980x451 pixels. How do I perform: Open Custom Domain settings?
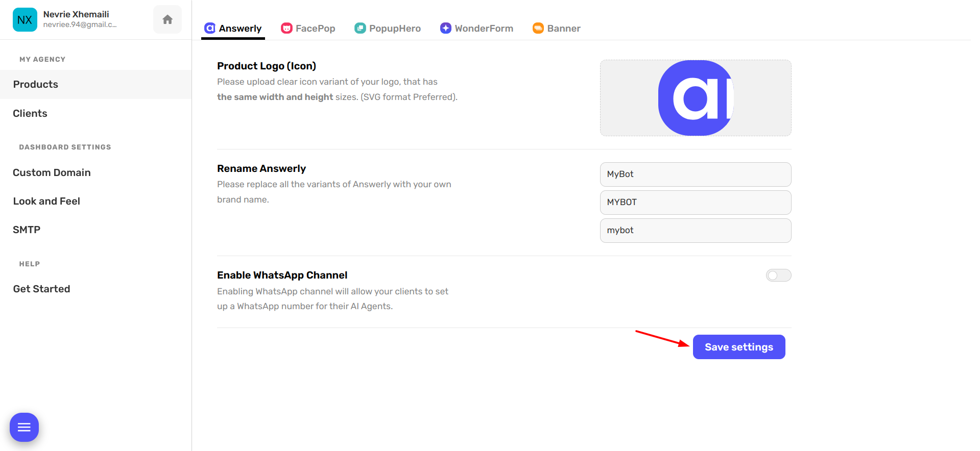(x=95, y=172)
